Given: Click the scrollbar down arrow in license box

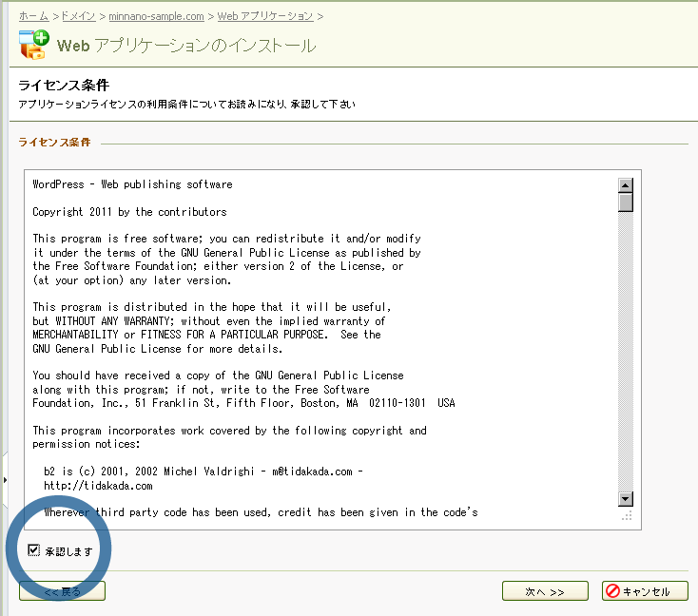Looking at the screenshot, I should tap(625, 499).
